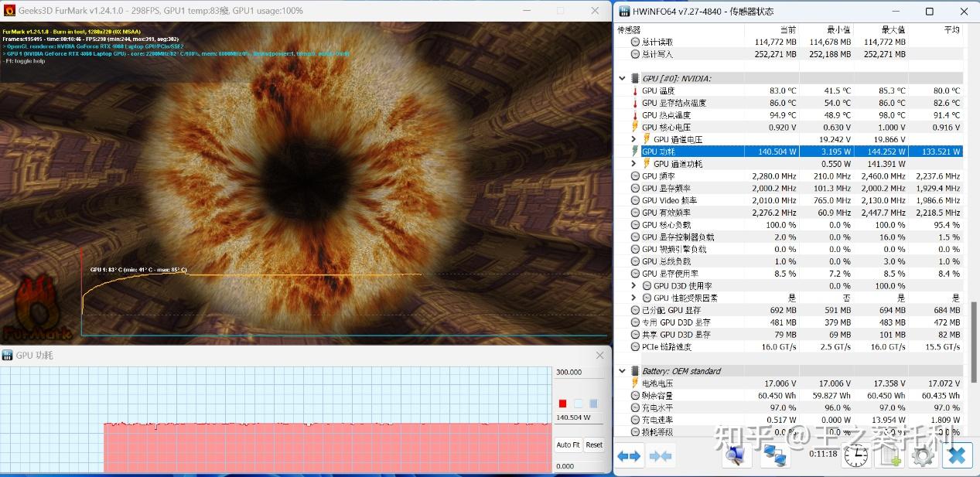Expand the GPU D3D 使用率 entry

tap(633, 285)
